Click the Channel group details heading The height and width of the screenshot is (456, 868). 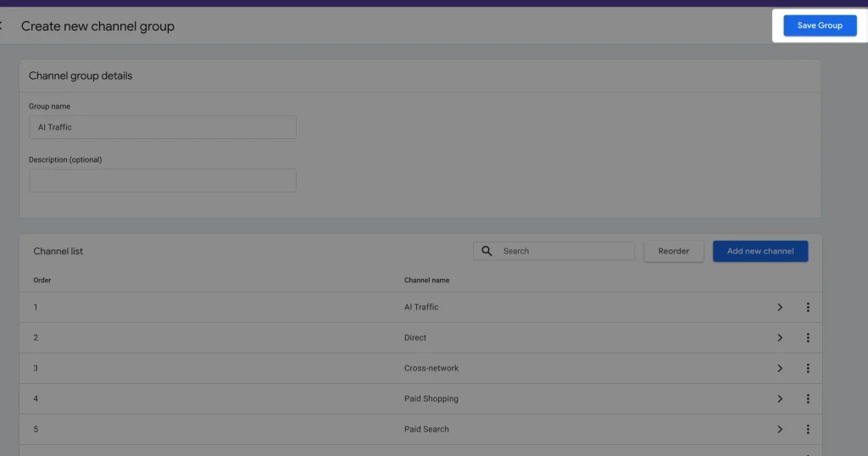[x=81, y=75]
